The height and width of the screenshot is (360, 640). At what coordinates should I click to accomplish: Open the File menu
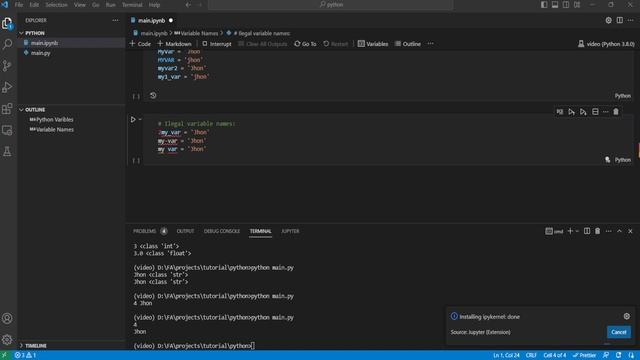pyautogui.click(x=19, y=5)
